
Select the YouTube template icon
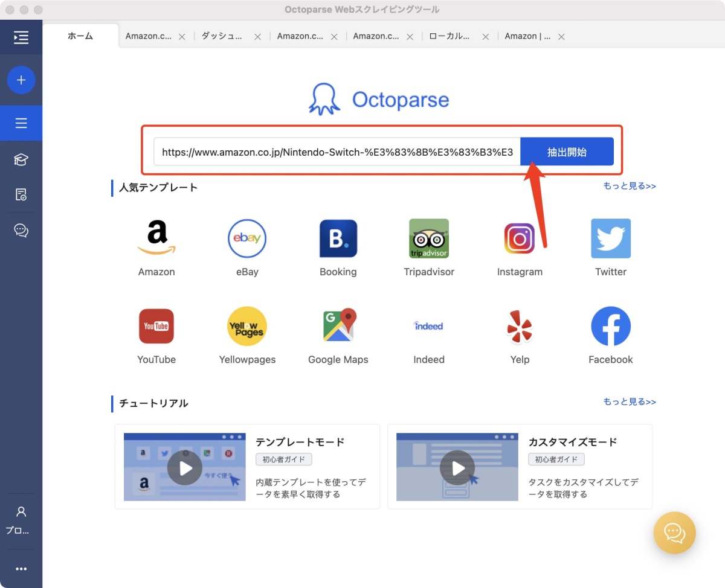(x=156, y=326)
